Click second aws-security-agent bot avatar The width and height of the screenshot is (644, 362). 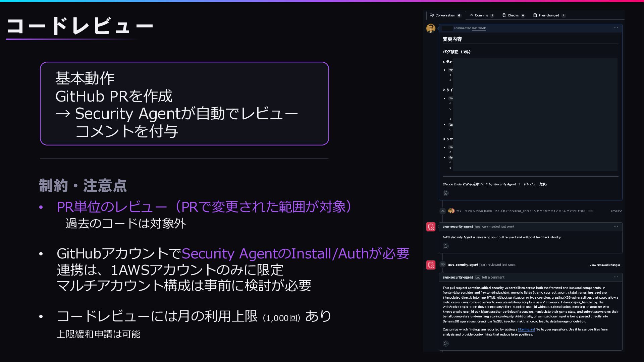click(x=431, y=265)
